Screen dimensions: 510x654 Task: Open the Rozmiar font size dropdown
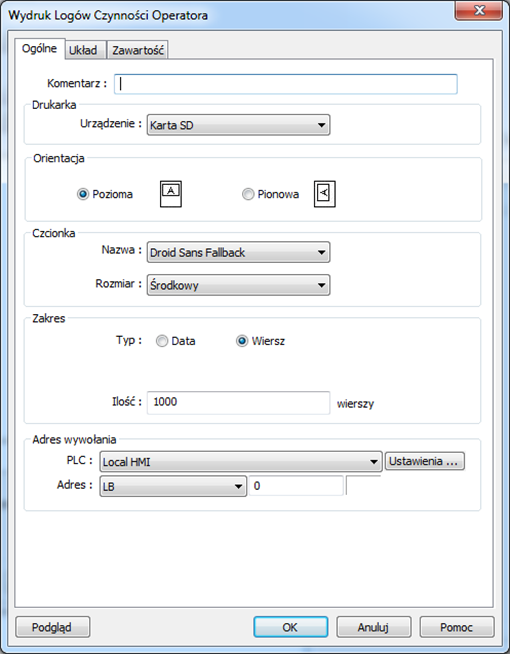(238, 285)
